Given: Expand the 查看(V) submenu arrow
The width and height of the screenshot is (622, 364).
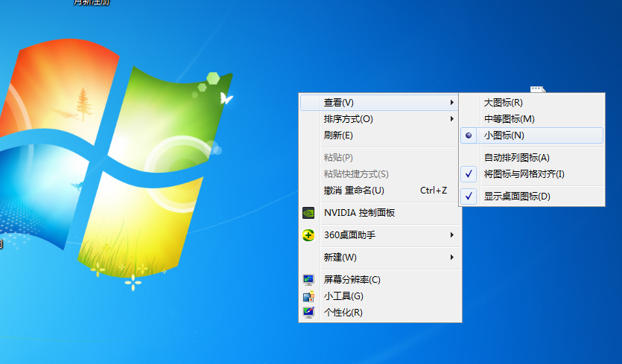Looking at the screenshot, I should coord(452,103).
